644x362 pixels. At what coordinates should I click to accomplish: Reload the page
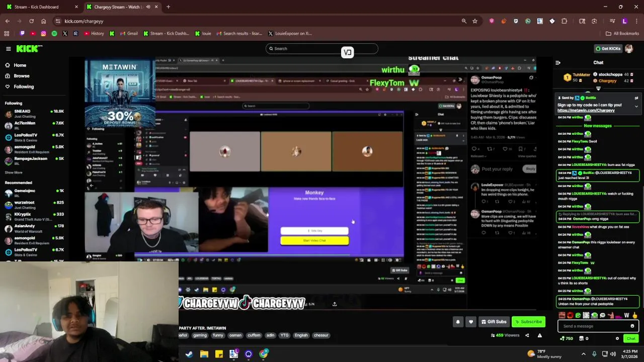pos(31,21)
